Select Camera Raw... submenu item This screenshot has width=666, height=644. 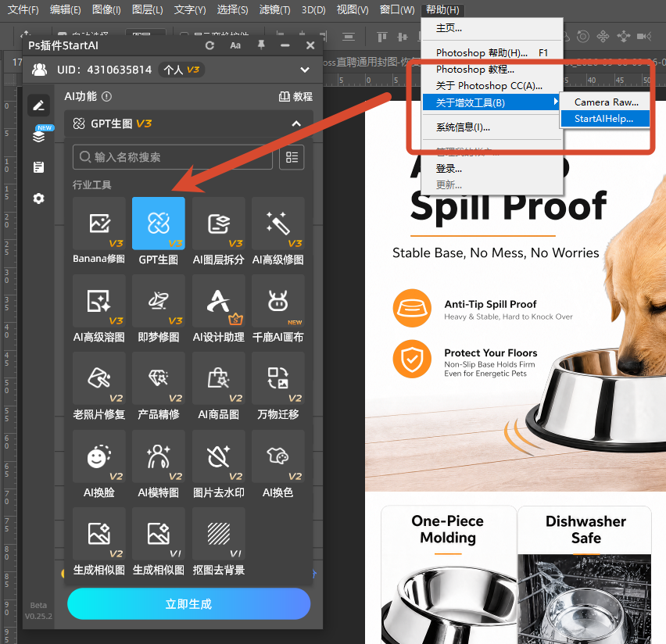click(605, 102)
